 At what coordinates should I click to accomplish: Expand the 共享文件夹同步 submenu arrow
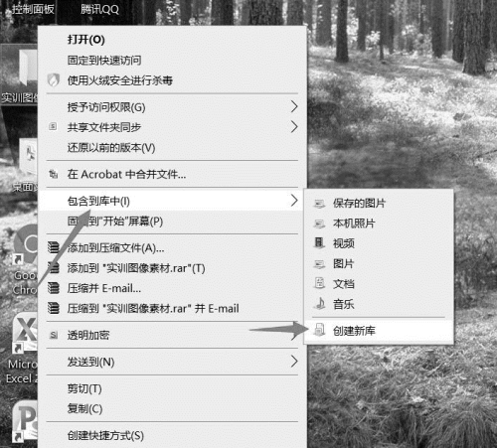pos(294,127)
